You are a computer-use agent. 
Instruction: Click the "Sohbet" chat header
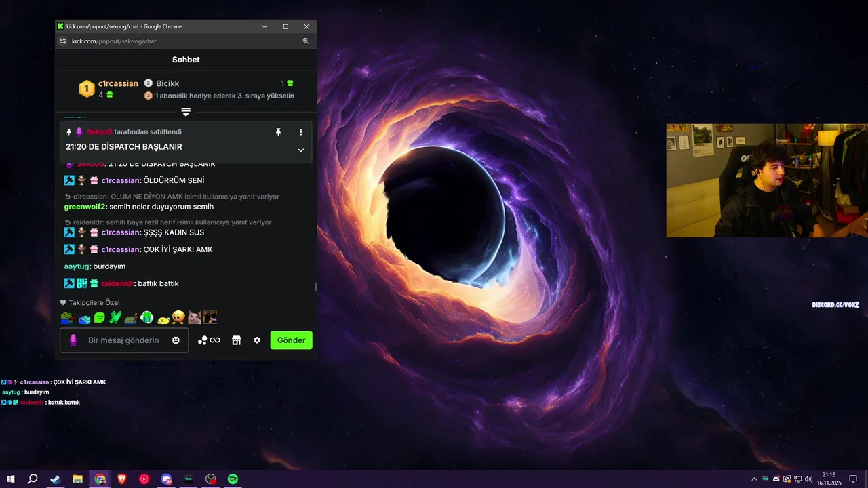coord(186,60)
